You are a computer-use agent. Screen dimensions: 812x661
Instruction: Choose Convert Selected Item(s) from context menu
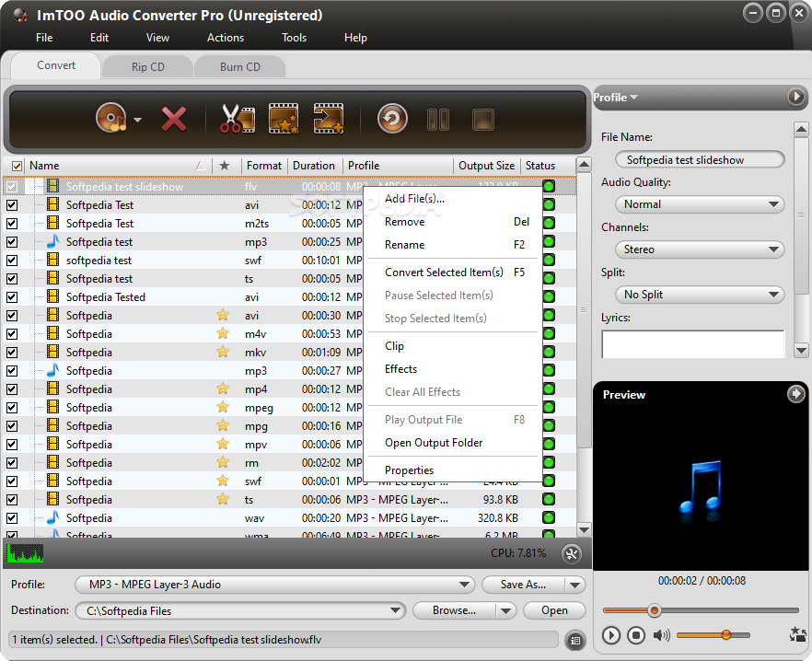click(454, 272)
